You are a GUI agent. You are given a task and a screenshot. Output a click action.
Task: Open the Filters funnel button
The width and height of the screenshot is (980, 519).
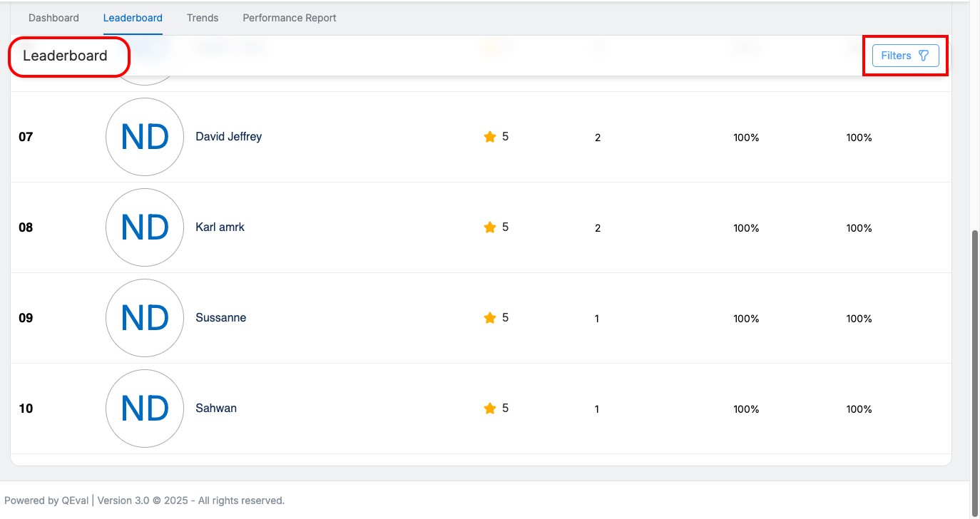(x=905, y=56)
